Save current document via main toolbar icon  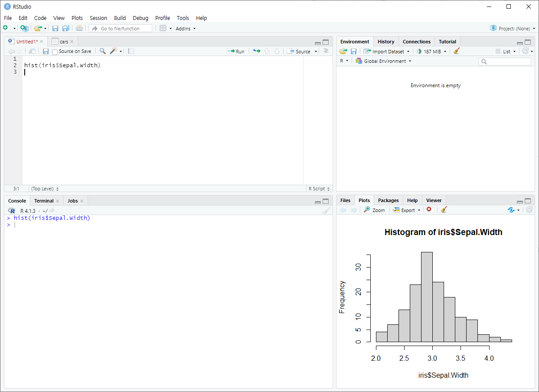pyautogui.click(x=55, y=28)
